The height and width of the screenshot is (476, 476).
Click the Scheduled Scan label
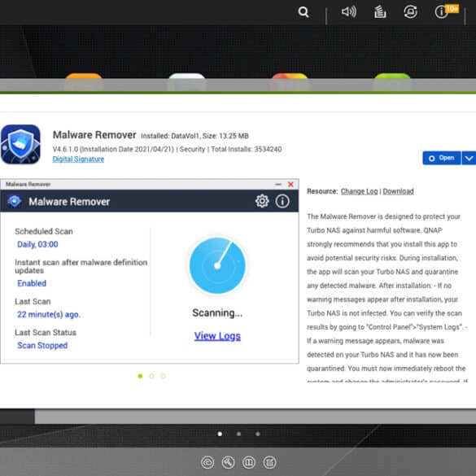[x=44, y=231]
